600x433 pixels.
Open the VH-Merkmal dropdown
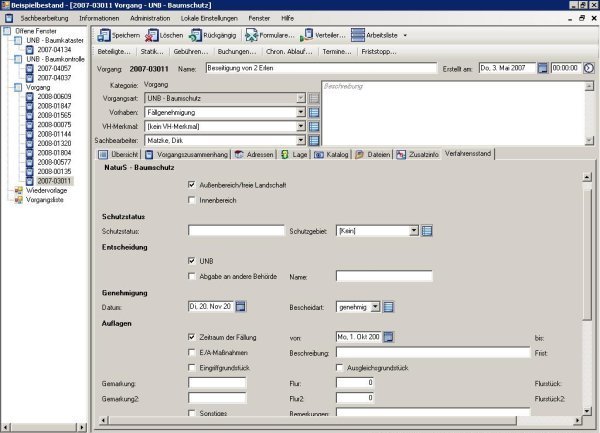301,126
